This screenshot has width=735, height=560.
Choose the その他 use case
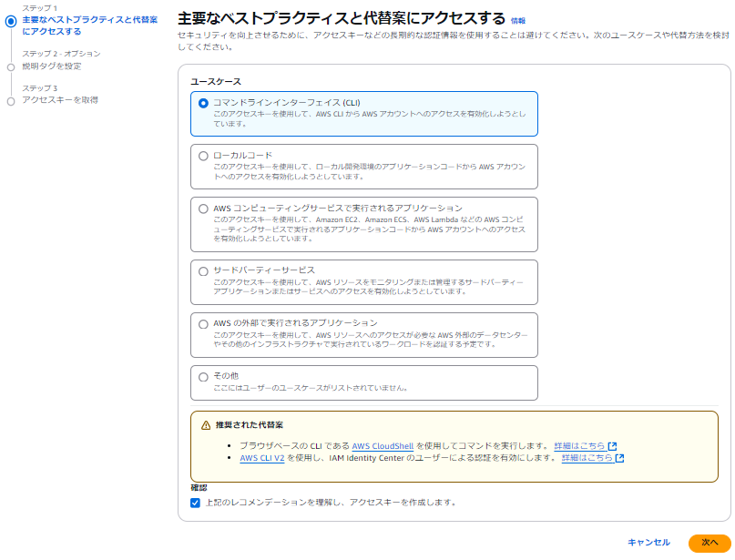(203, 377)
